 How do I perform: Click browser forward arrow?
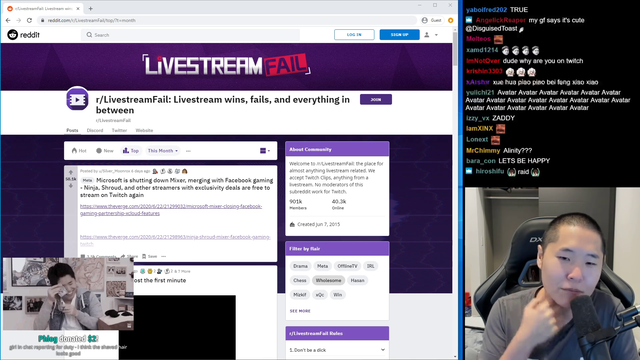(18, 20)
